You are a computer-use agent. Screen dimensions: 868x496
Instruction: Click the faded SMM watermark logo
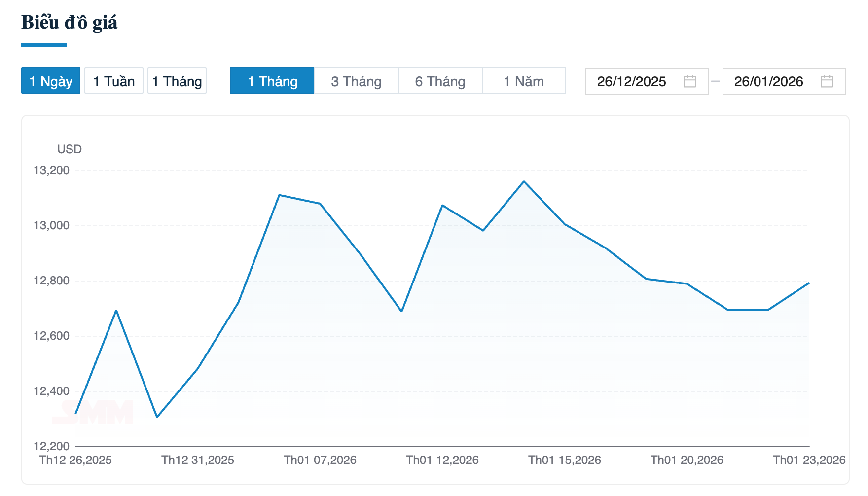pyautogui.click(x=94, y=412)
